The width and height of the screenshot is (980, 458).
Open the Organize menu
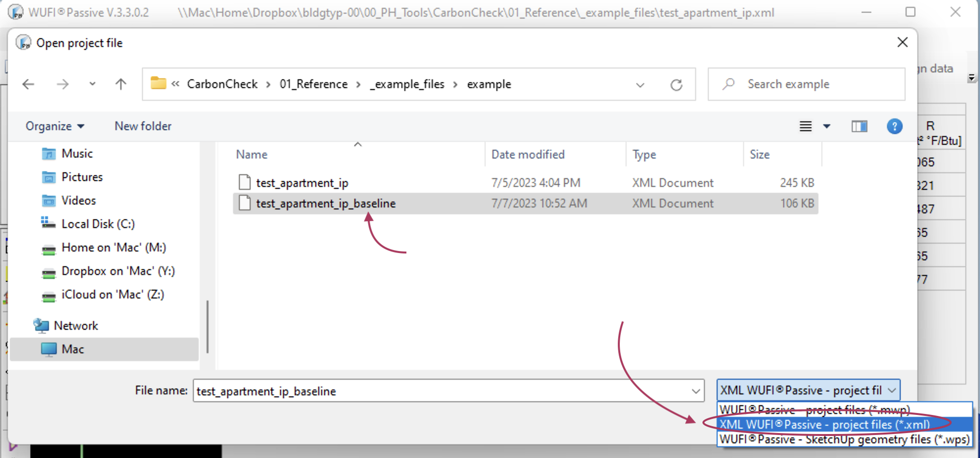click(x=55, y=126)
